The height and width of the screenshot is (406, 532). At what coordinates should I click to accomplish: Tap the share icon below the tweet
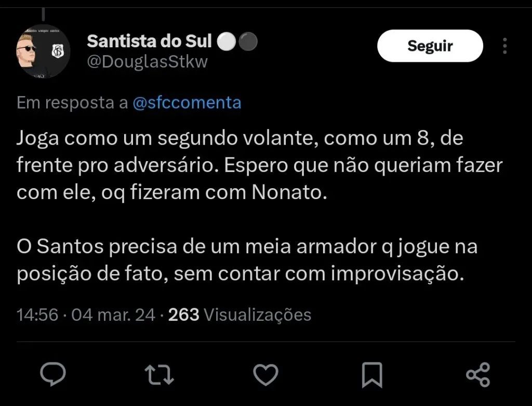click(x=478, y=374)
